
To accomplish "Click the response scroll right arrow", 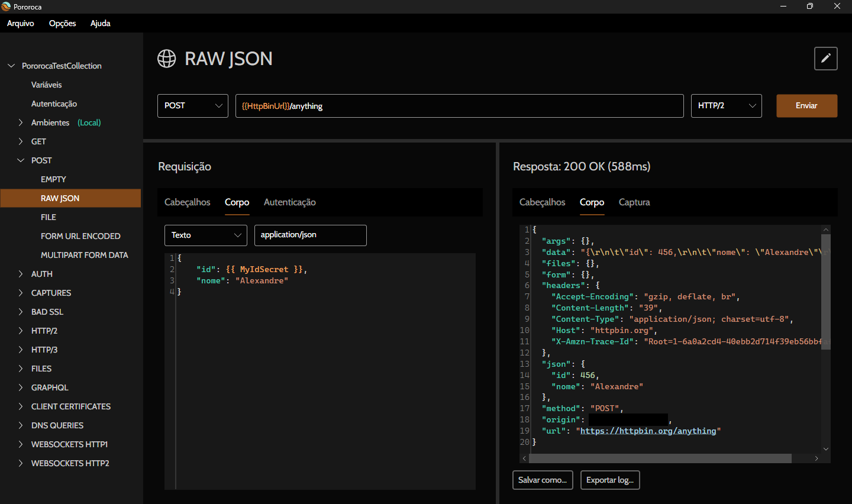I will [x=816, y=458].
